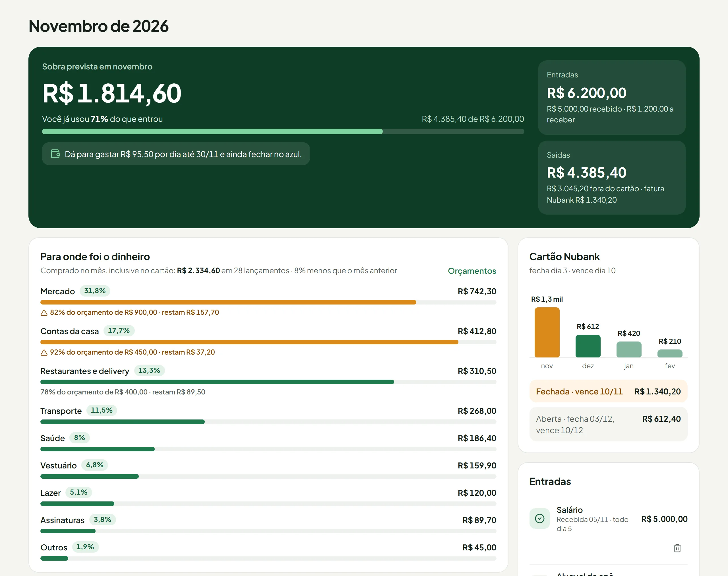728x576 pixels.
Task: Click the Entradas summary card R$ 6.200,00
Action: [612, 97]
